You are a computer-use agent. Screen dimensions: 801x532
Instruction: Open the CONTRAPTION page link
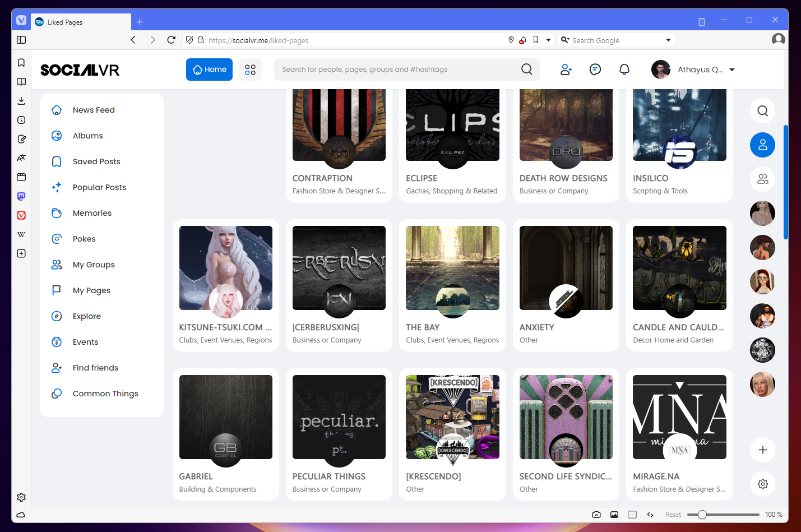(322, 178)
